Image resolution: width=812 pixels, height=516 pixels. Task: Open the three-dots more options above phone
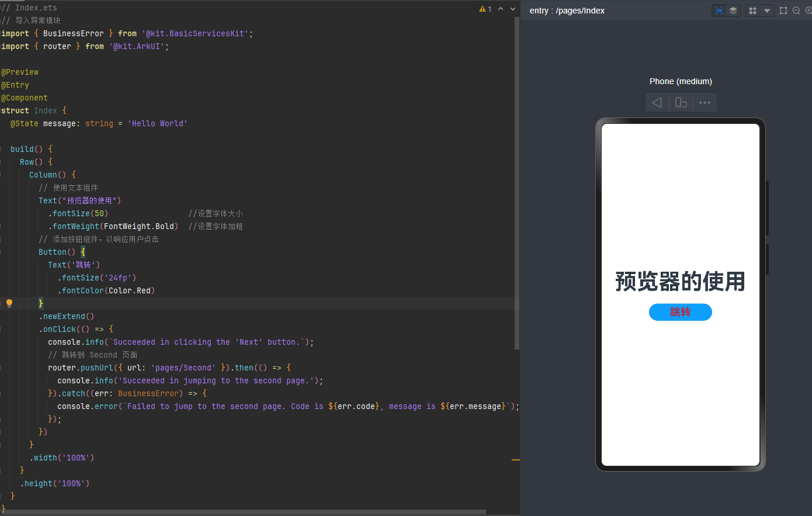click(x=705, y=102)
